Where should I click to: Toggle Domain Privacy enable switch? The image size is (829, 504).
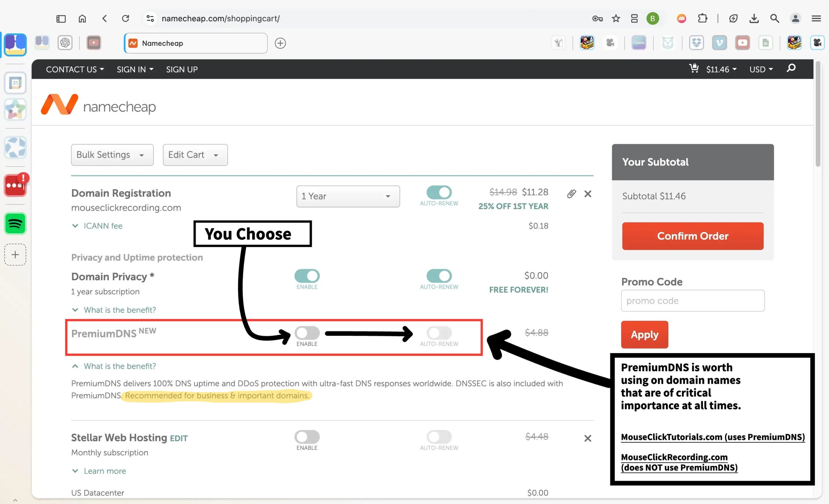click(307, 276)
